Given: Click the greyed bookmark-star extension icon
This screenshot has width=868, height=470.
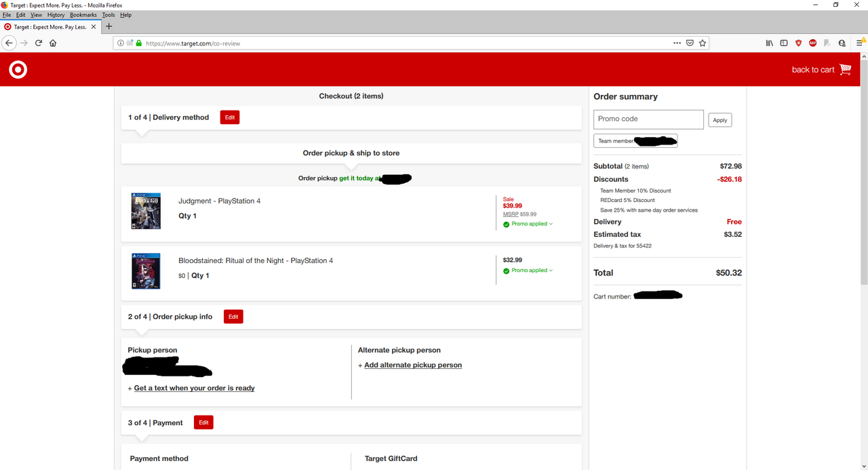Looking at the screenshot, I should [x=827, y=43].
